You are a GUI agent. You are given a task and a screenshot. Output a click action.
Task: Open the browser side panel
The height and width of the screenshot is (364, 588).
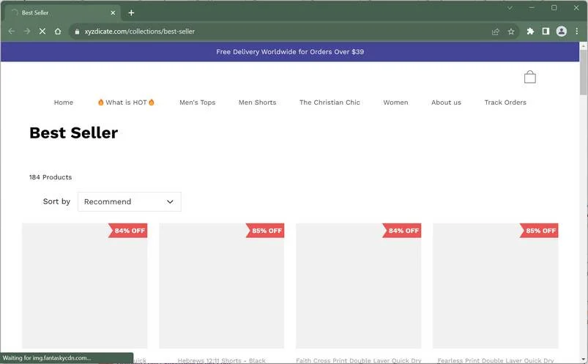pyautogui.click(x=546, y=31)
